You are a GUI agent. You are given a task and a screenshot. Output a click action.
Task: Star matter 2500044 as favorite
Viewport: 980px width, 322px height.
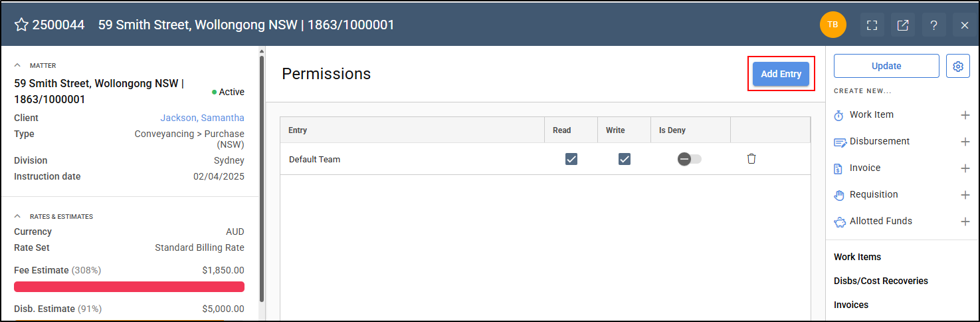coord(21,25)
